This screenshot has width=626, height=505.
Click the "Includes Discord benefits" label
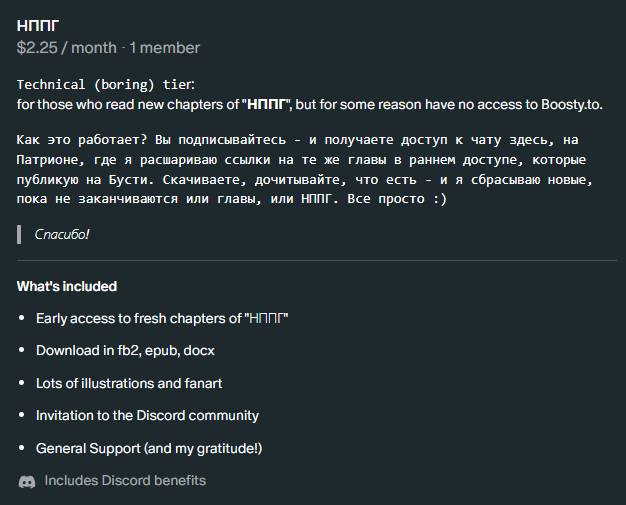point(125,481)
